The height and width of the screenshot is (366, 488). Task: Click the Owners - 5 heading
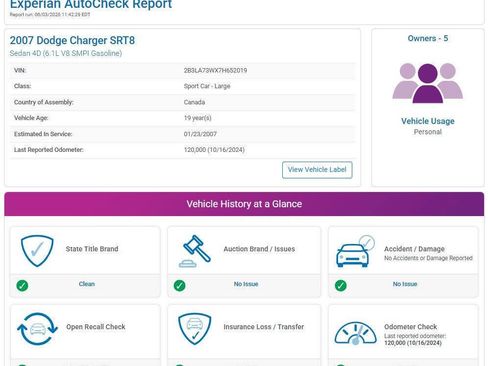coord(428,38)
